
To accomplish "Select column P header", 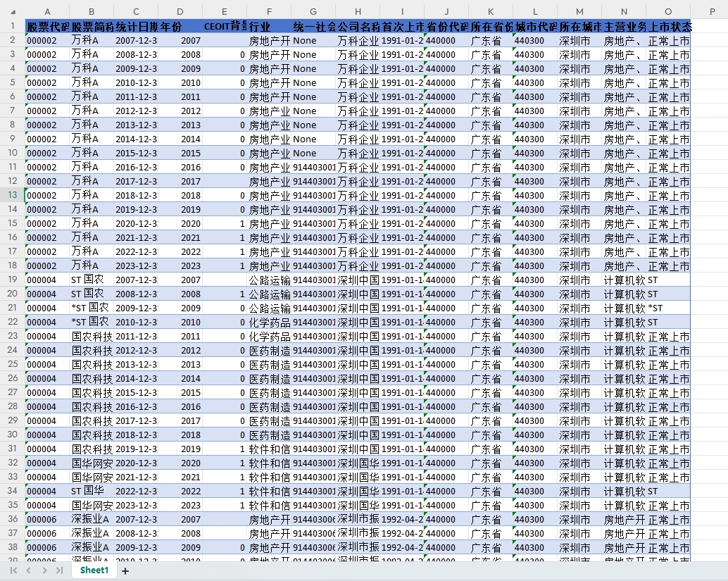I will coord(713,11).
